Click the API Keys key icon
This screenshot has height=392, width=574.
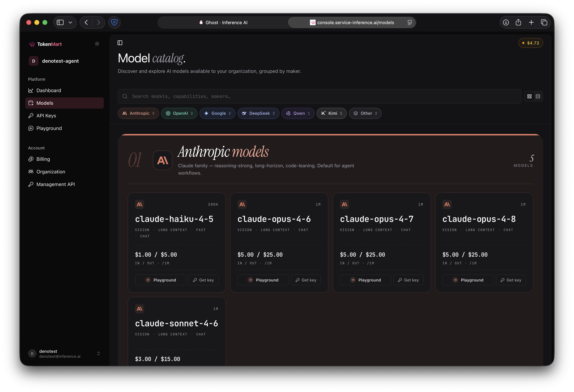31,116
